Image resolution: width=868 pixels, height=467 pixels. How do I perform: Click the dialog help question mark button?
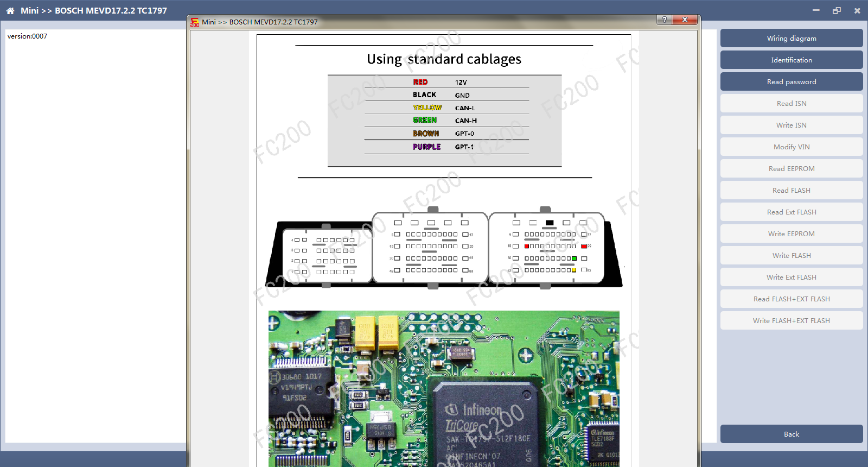pyautogui.click(x=664, y=20)
